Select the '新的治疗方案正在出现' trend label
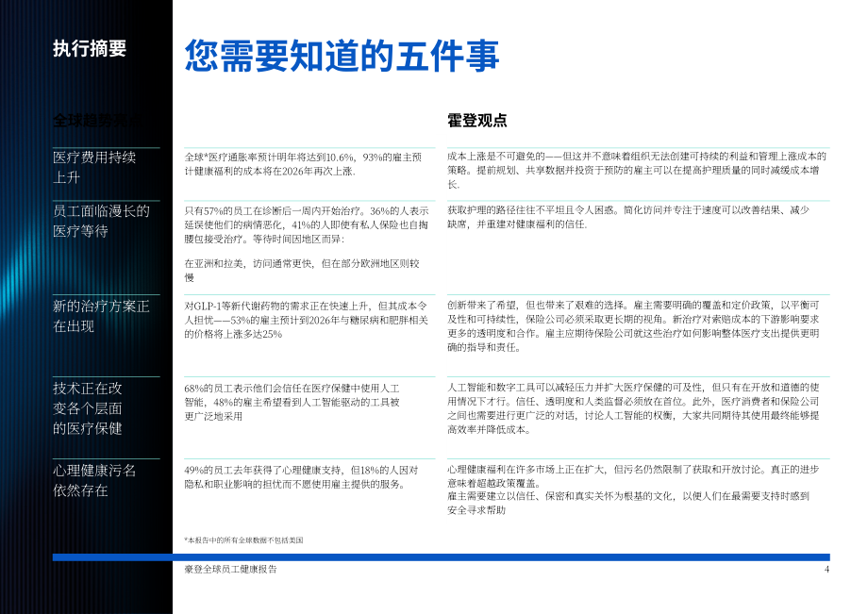Viewport: 868px width, 614px height. pos(101,316)
